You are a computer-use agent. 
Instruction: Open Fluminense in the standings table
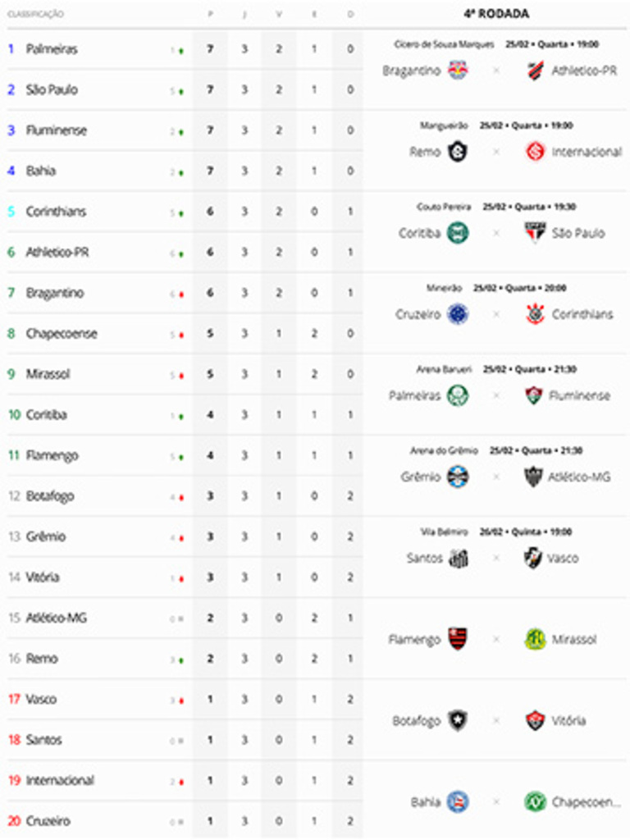pos(56,130)
